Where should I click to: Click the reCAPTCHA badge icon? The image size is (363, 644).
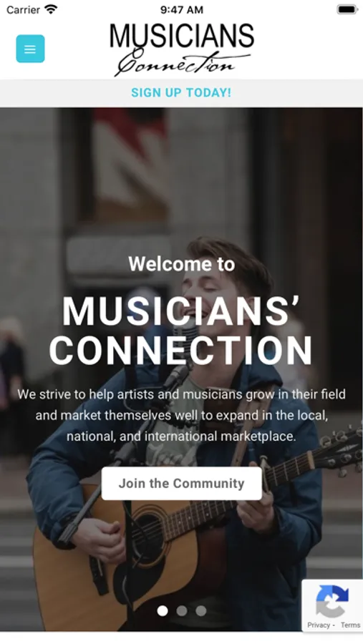pos(332,601)
